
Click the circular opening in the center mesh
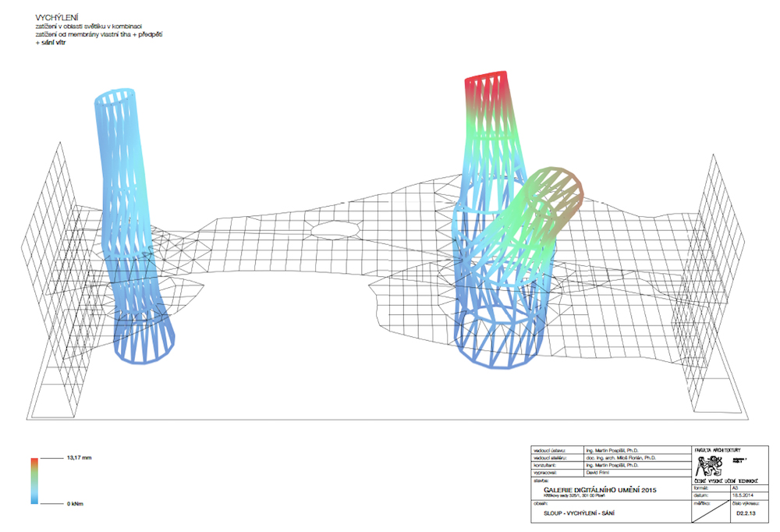pos(334,229)
